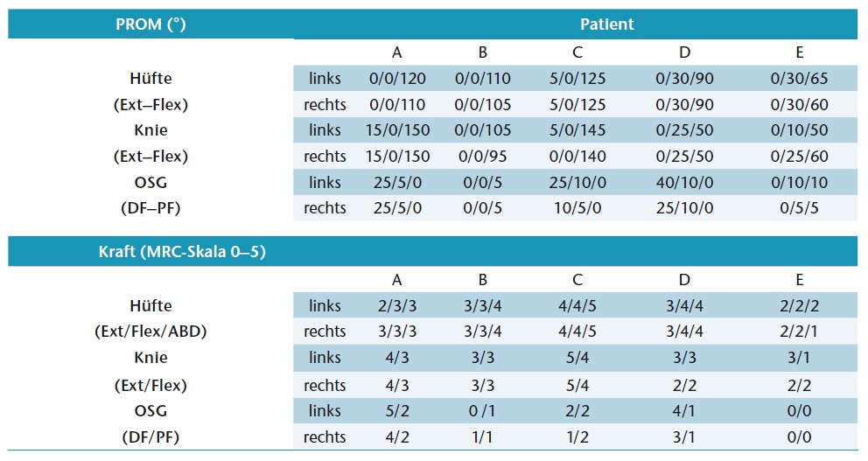Click the Patient column group header
This screenshot has height=461, width=868.
click(x=606, y=24)
